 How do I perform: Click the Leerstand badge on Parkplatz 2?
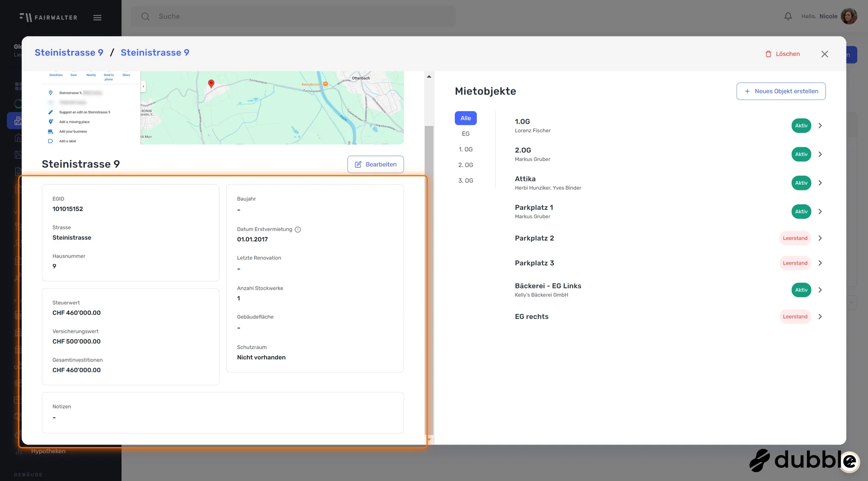click(795, 238)
